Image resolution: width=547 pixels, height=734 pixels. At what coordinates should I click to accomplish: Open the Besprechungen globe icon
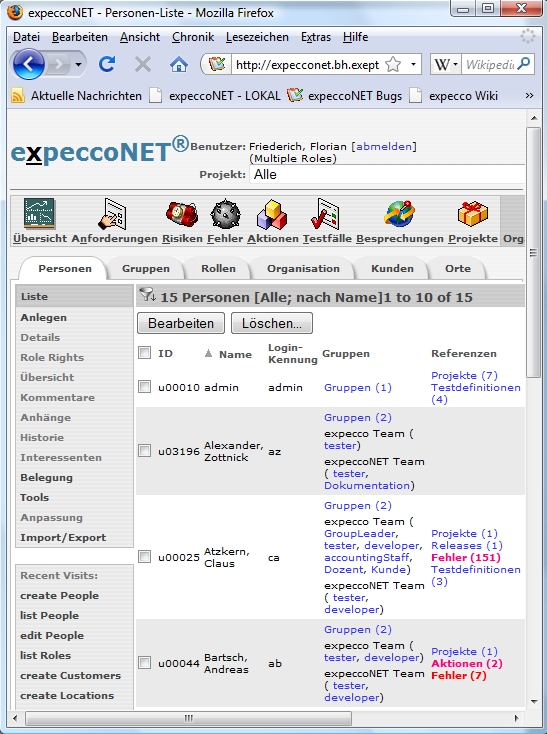tap(399, 213)
